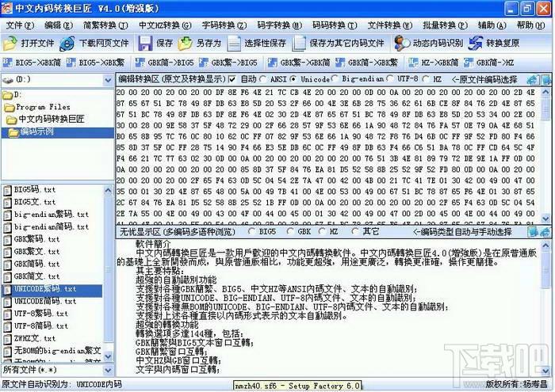The height and width of the screenshot is (392, 555).
Task: Click the Save As Other Encoding File icon
Action: pos(299,43)
